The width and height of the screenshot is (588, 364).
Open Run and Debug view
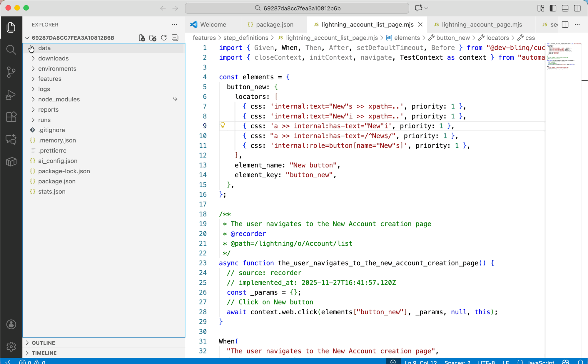pyautogui.click(x=11, y=95)
